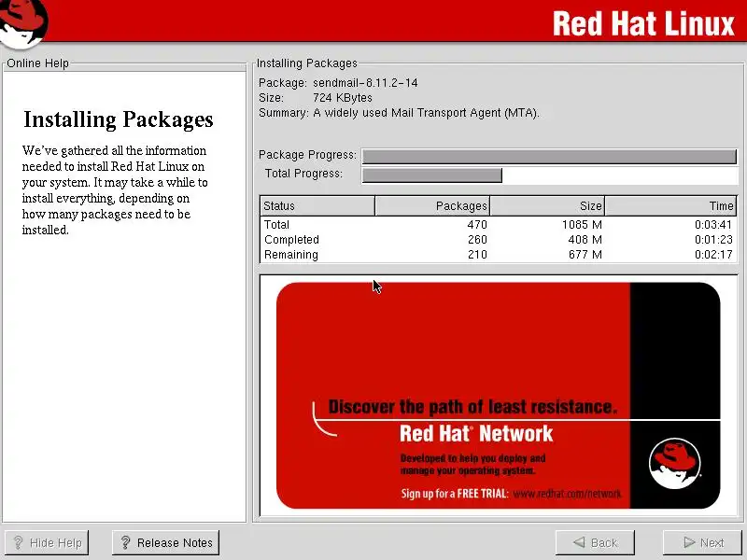Click the 'Installing Packages' frame label

pyautogui.click(x=307, y=63)
